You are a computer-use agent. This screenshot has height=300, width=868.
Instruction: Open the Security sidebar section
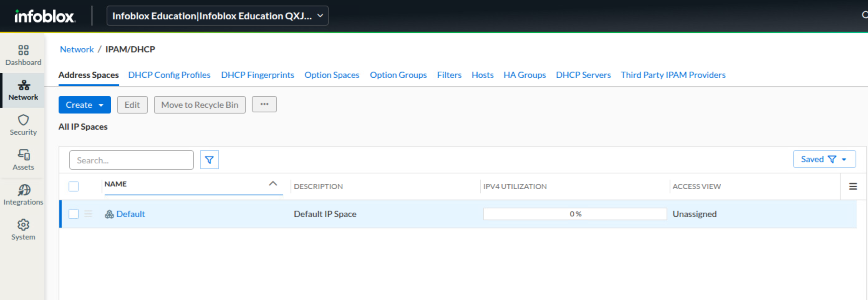(x=23, y=125)
